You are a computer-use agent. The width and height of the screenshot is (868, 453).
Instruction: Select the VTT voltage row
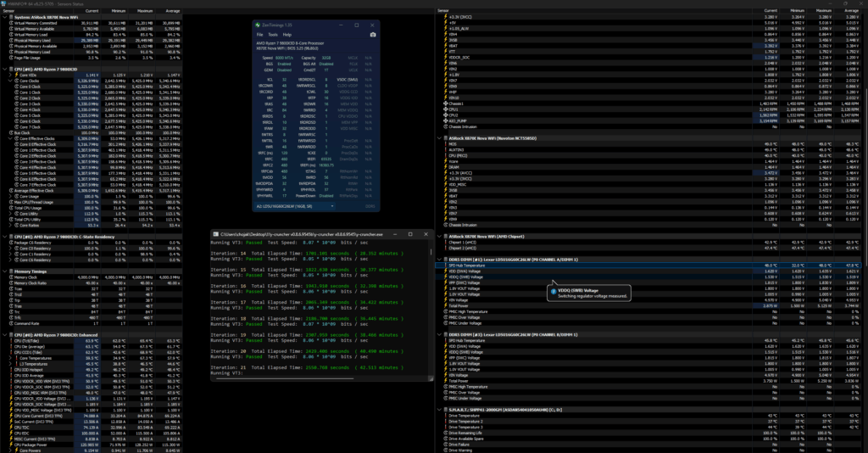pos(648,52)
